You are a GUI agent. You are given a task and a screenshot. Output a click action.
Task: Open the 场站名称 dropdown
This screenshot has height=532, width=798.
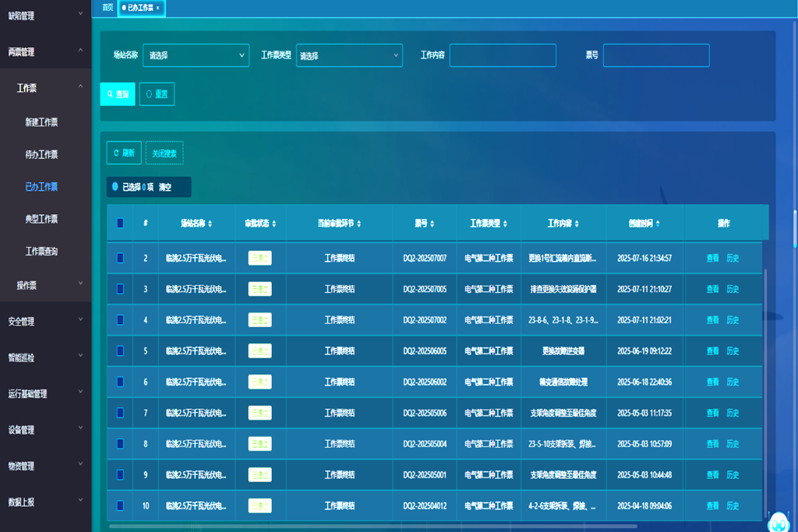point(196,55)
